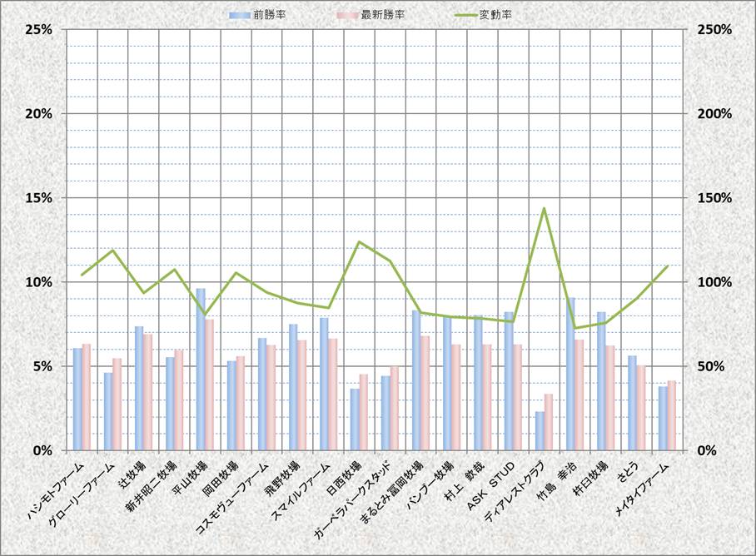The height and width of the screenshot is (556, 756).
Task: Select the pink 最新勝率 bar for ハシモトファーム
Action: tap(87, 397)
